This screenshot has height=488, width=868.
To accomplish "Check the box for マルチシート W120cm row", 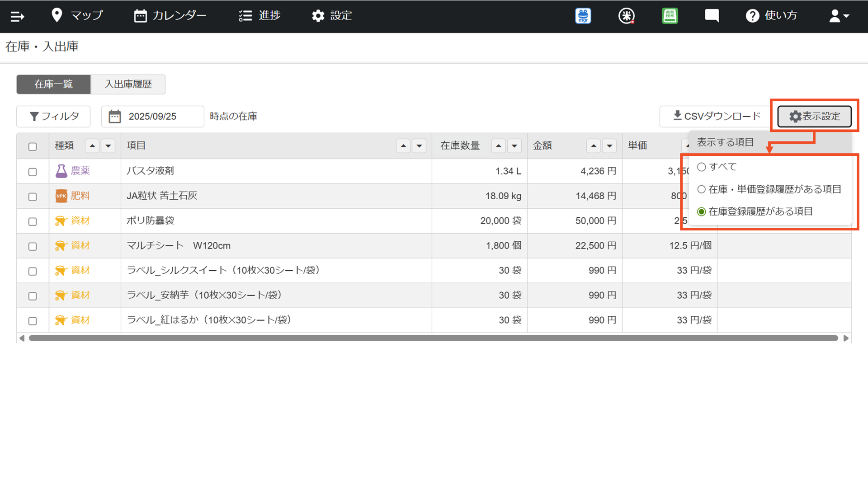I will pos(33,246).
